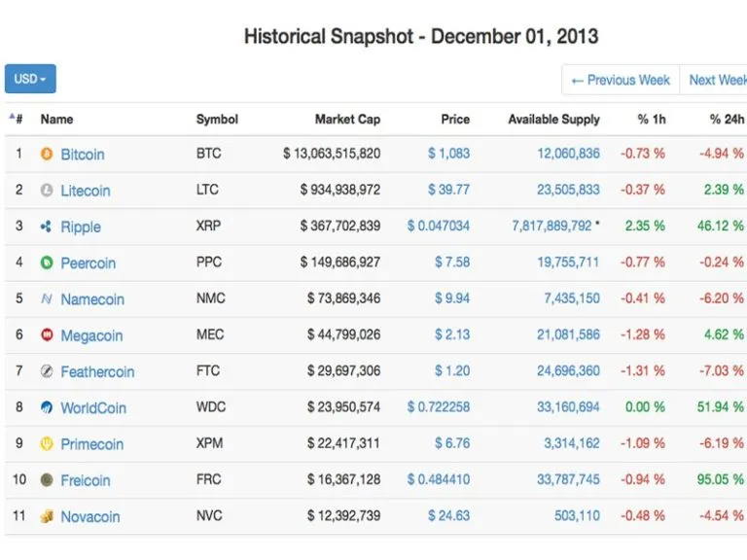
Task: Open the Peercoin link
Action: [x=89, y=262]
